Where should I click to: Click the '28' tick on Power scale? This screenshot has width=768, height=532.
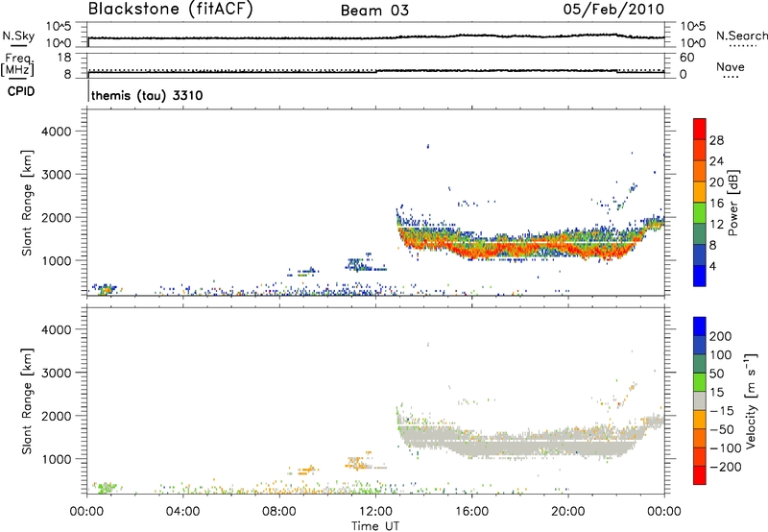pyautogui.click(x=716, y=140)
